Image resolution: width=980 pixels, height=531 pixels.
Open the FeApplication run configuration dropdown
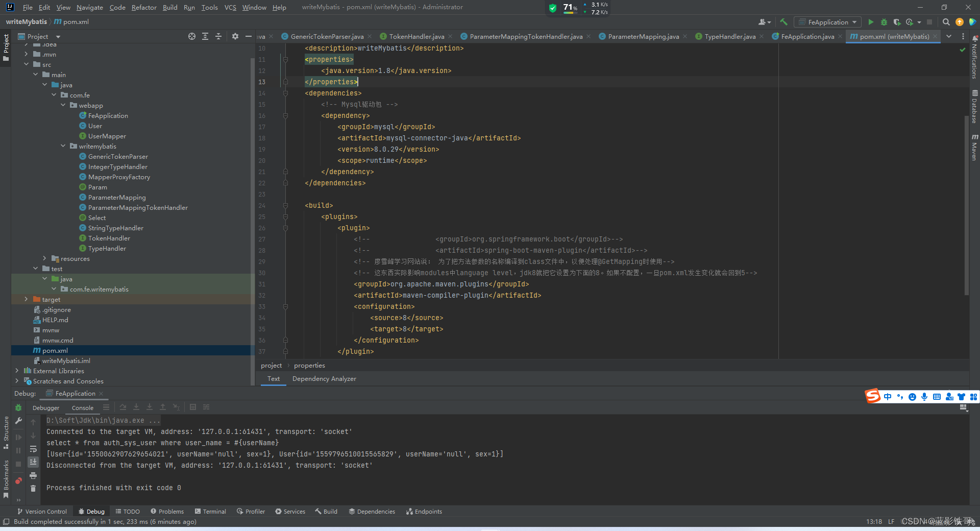tap(827, 22)
